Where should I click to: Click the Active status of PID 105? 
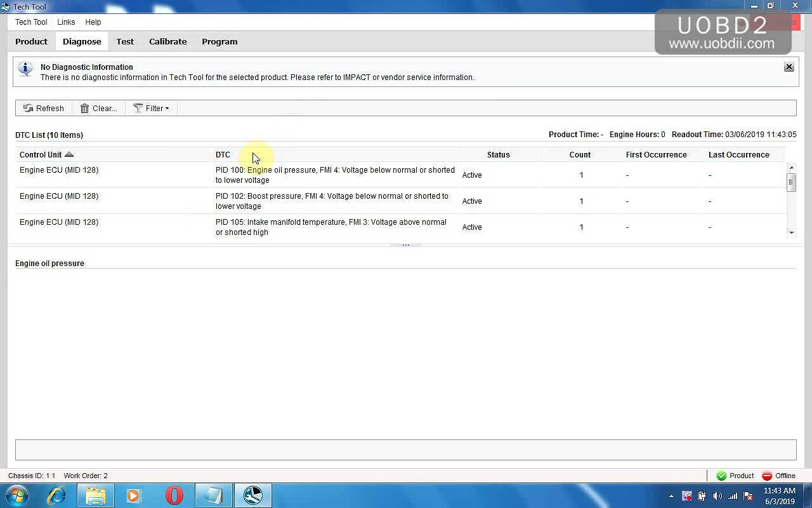pyautogui.click(x=472, y=227)
